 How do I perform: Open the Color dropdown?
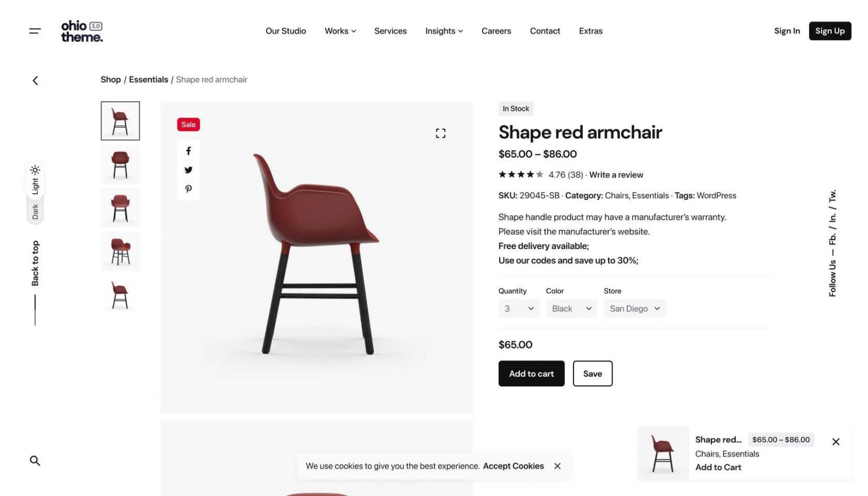[571, 308]
